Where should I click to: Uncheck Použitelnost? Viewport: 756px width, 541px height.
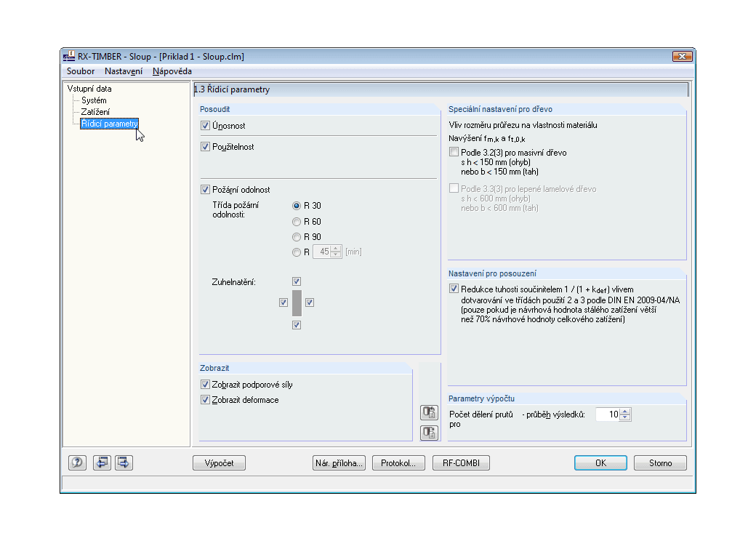coord(206,146)
